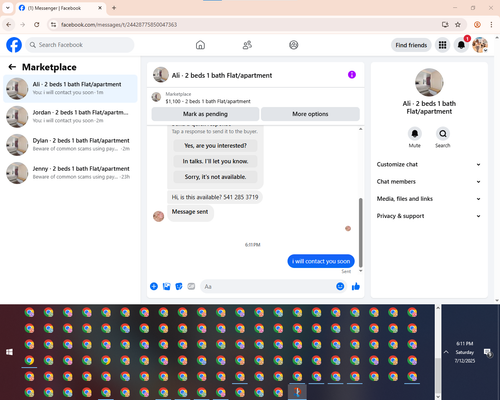500x400 pixels.
Task: Mute the chat with bell icon
Action: tap(415, 134)
